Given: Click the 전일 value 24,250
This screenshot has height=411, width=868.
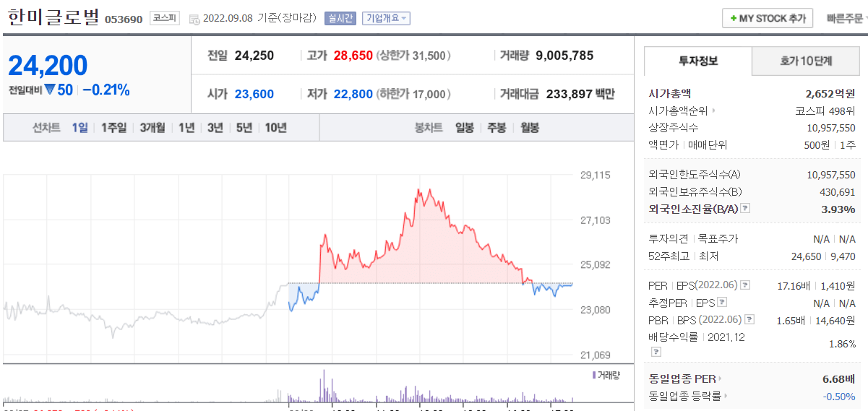Looking at the screenshot, I should click(x=254, y=56).
